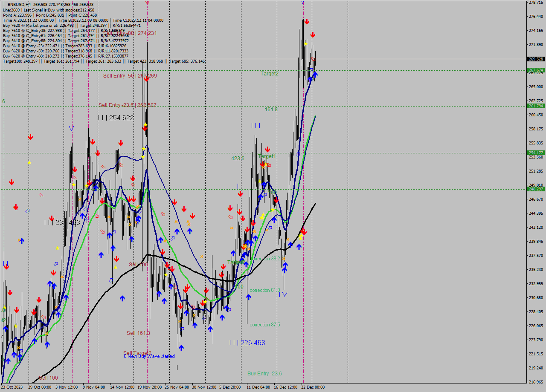This screenshot has width=546, height=392.
Task: Select the 'Target2' green label near the top
Action: click(270, 73)
